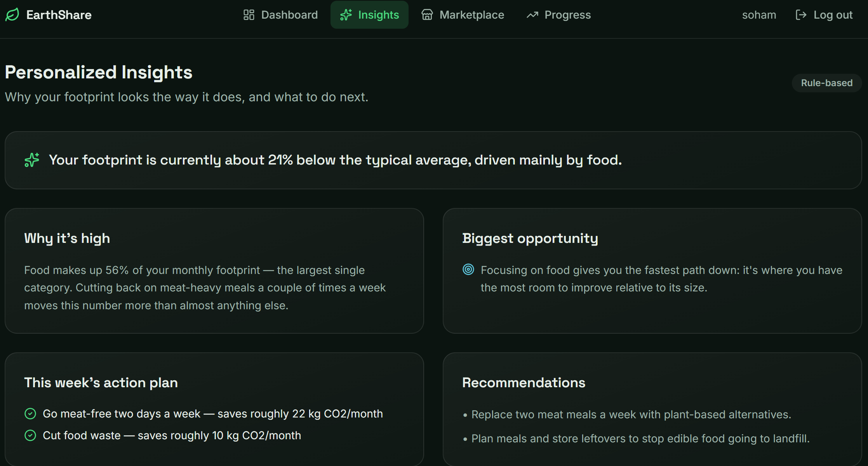Click the target icon under Biggest opportunity
Screen dimensions: 868x466
[468, 269]
